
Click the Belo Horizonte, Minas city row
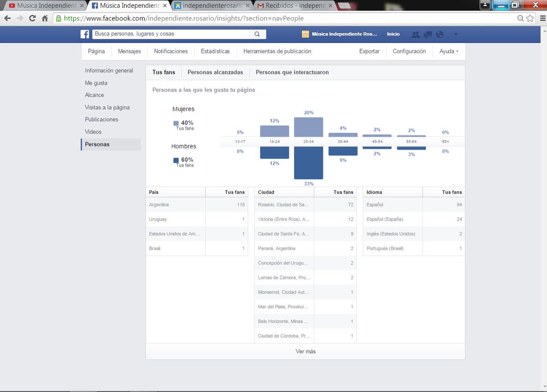pyautogui.click(x=305, y=321)
